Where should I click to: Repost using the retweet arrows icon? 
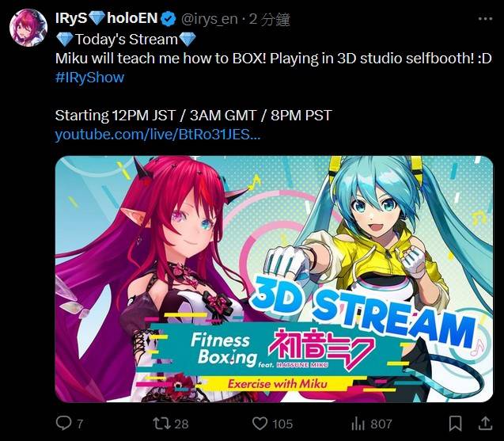pyautogui.click(x=161, y=424)
